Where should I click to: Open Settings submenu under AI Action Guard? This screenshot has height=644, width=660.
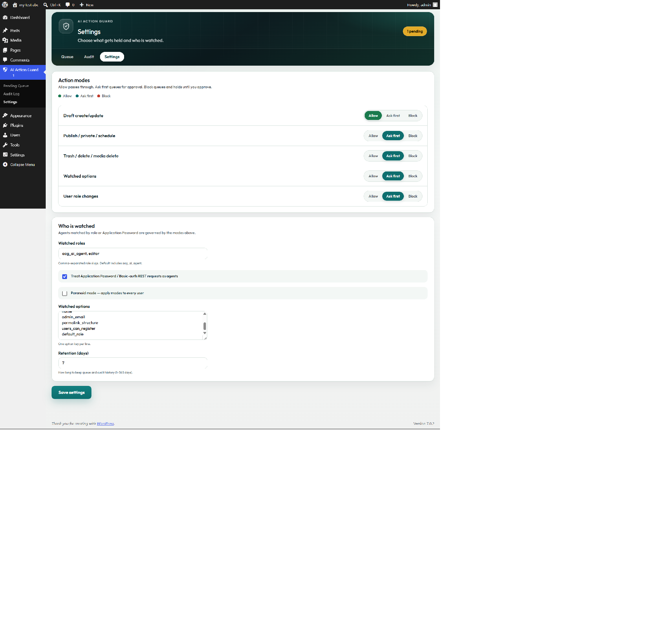pyautogui.click(x=10, y=102)
